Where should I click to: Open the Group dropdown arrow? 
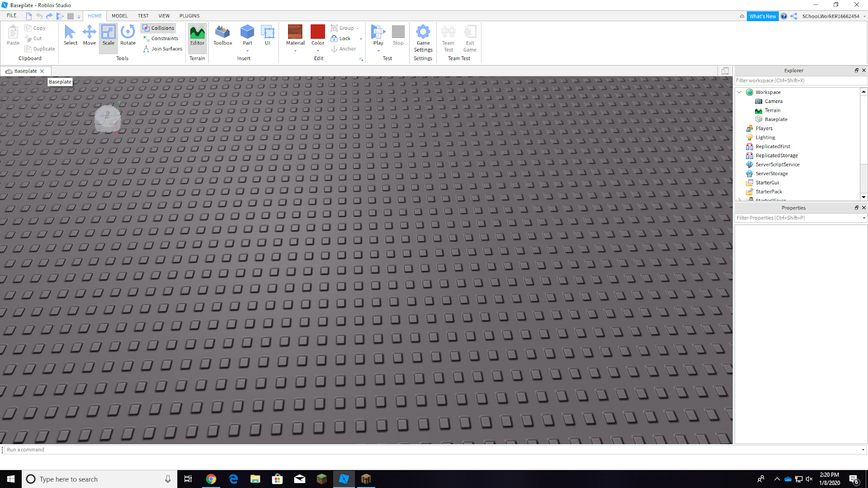[x=358, y=29]
